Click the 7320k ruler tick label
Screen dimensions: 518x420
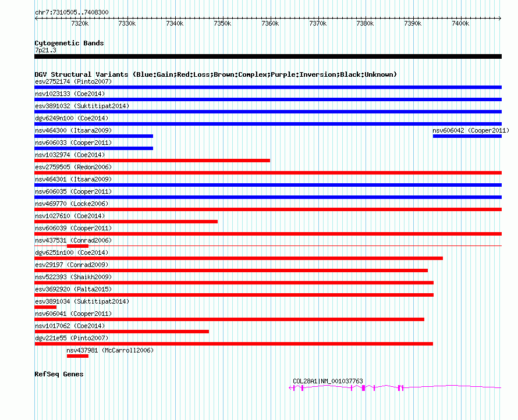click(x=80, y=23)
